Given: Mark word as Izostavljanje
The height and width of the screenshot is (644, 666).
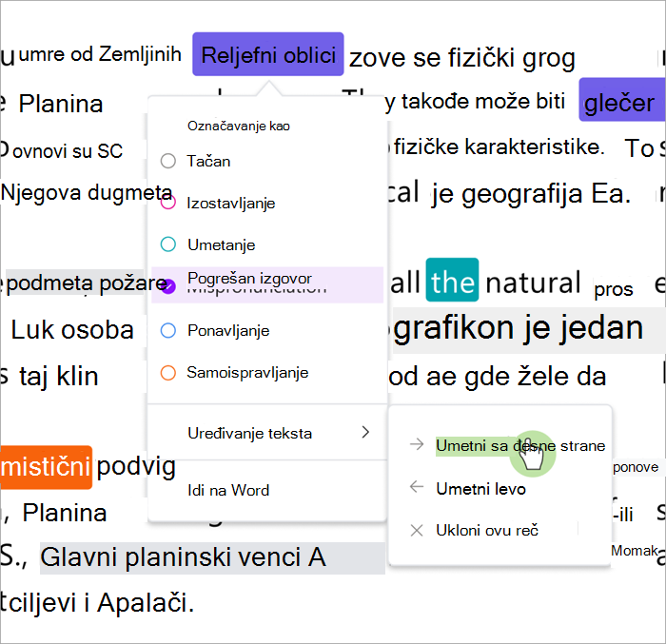Looking at the screenshot, I should pos(168,203).
